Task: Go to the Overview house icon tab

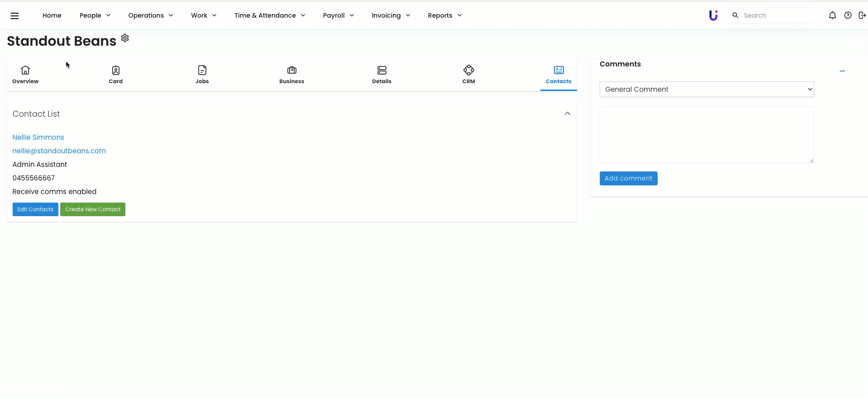Action: tap(25, 75)
